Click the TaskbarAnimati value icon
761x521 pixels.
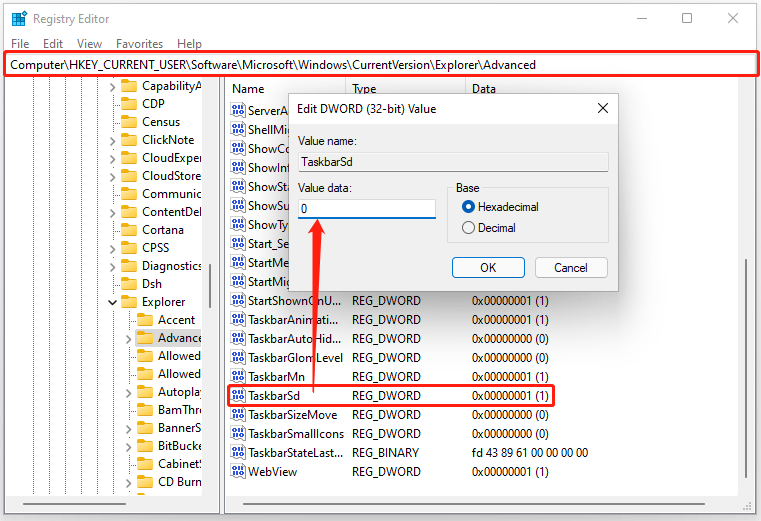point(238,319)
